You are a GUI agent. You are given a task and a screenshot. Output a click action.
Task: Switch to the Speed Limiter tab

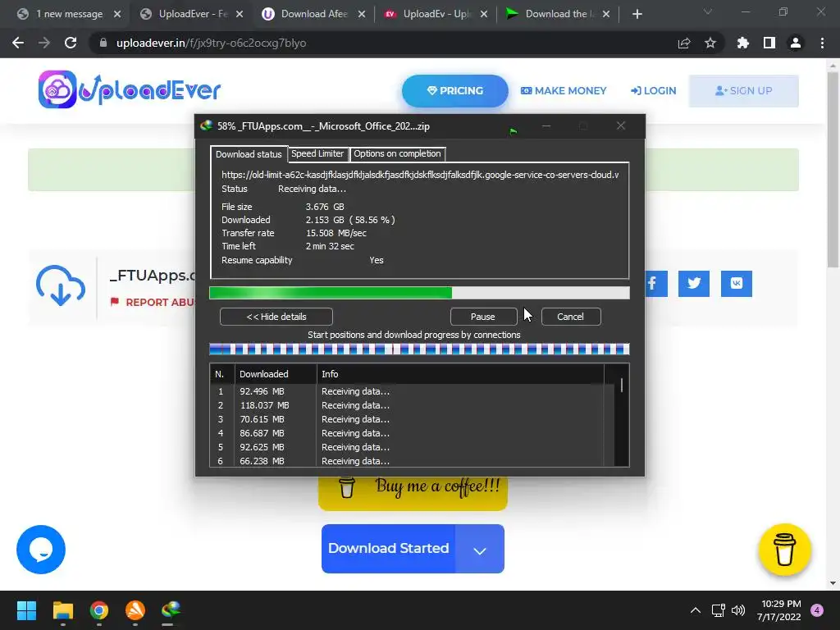click(x=317, y=153)
